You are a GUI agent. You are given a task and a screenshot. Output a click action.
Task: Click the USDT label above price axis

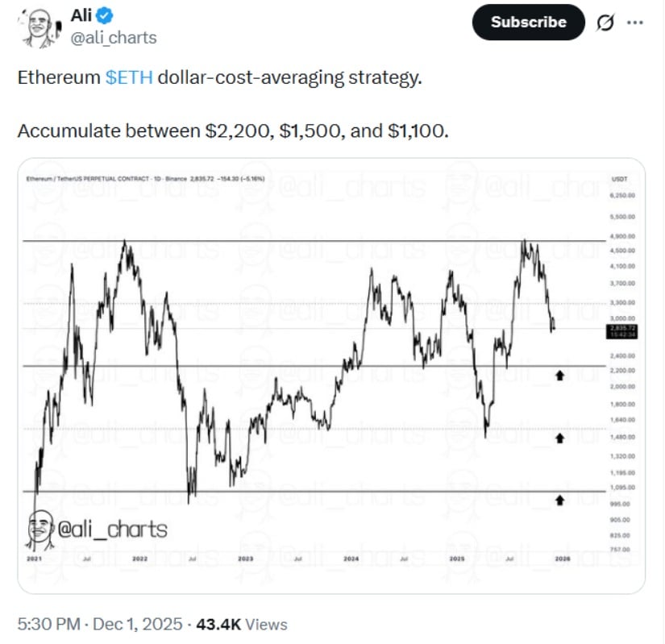(x=621, y=179)
